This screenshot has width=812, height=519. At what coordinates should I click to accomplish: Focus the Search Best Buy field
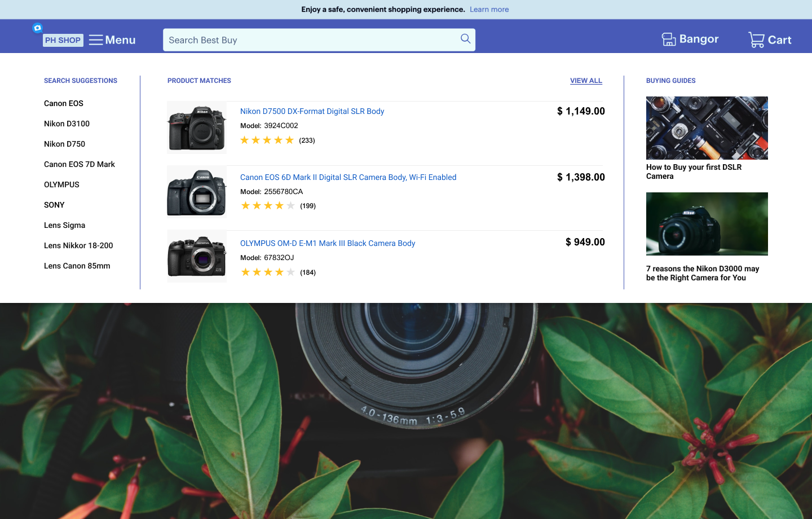pos(319,40)
